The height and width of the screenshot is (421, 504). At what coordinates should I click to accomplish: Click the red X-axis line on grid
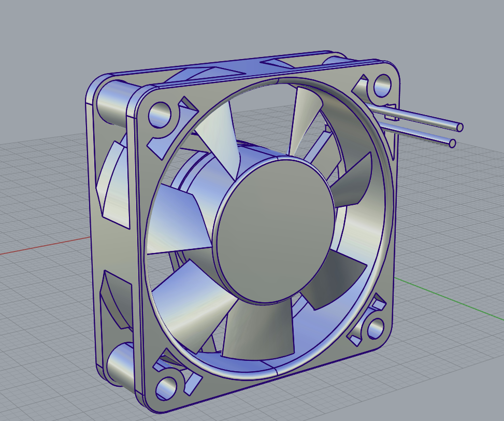point(45,245)
